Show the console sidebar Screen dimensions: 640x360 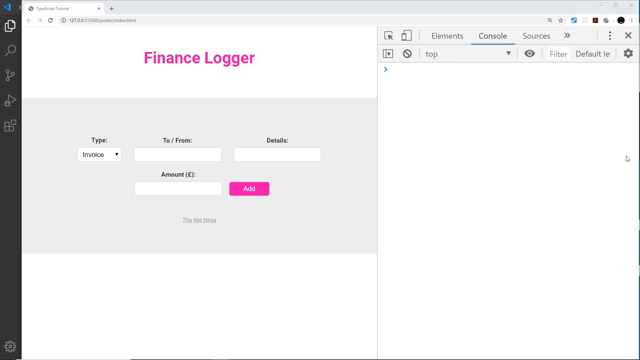388,54
